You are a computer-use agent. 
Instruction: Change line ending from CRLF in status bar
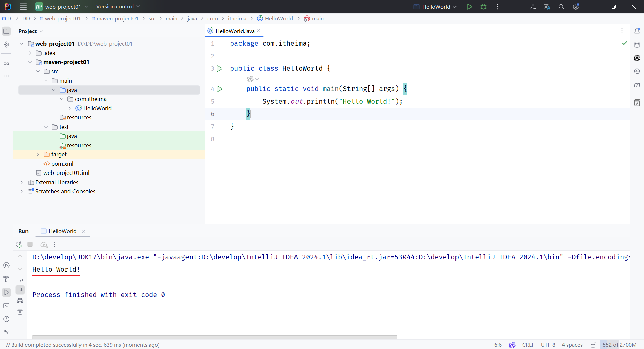(x=528, y=345)
